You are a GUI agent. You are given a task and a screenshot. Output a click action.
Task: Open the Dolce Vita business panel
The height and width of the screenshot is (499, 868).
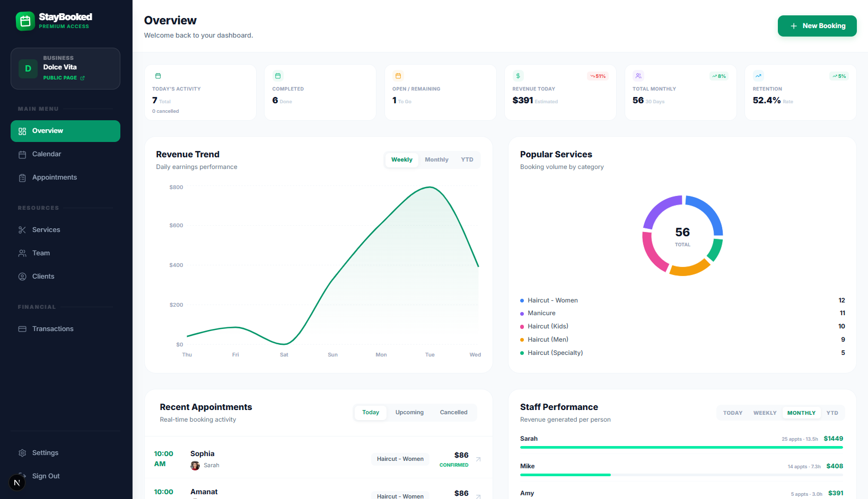(x=65, y=68)
